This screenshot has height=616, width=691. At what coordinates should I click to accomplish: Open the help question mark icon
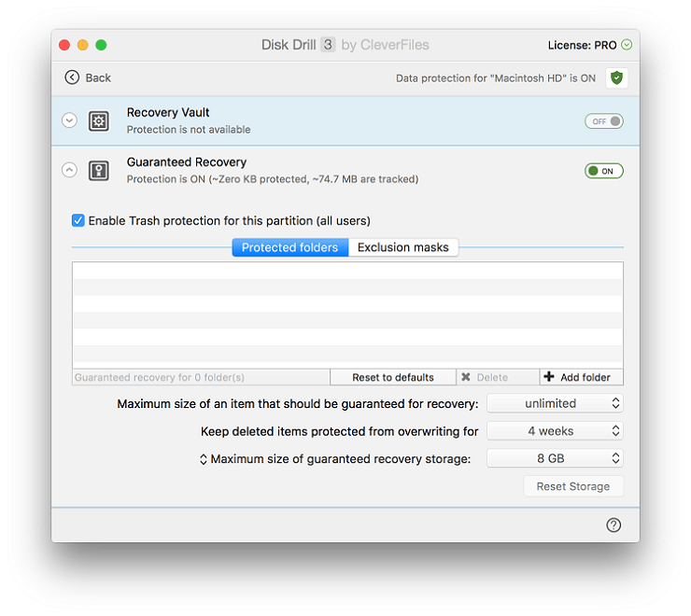coord(613,525)
